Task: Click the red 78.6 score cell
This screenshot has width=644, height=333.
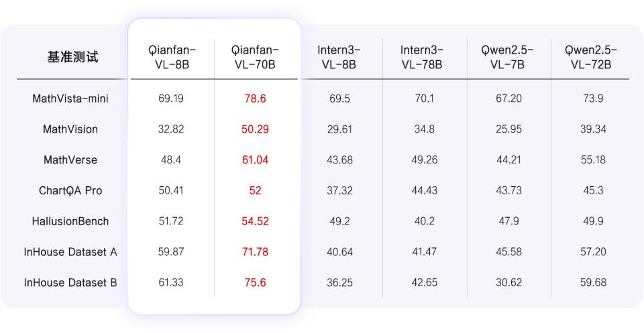Action: [255, 98]
